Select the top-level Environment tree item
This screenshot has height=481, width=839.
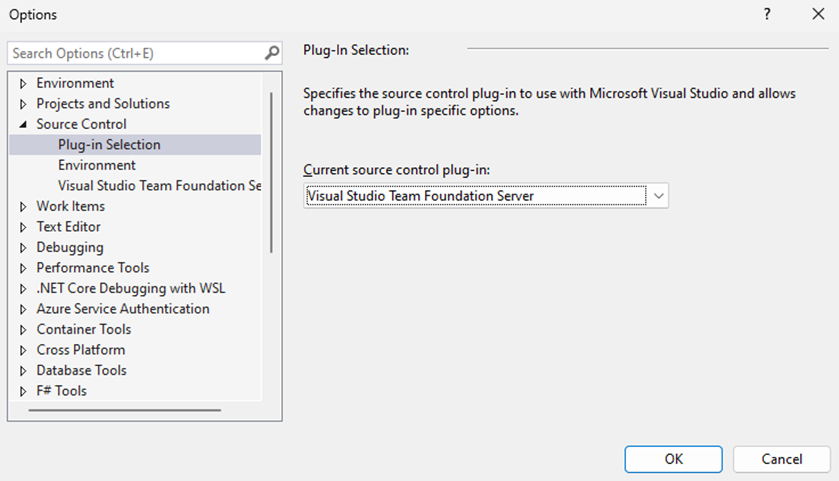[75, 83]
